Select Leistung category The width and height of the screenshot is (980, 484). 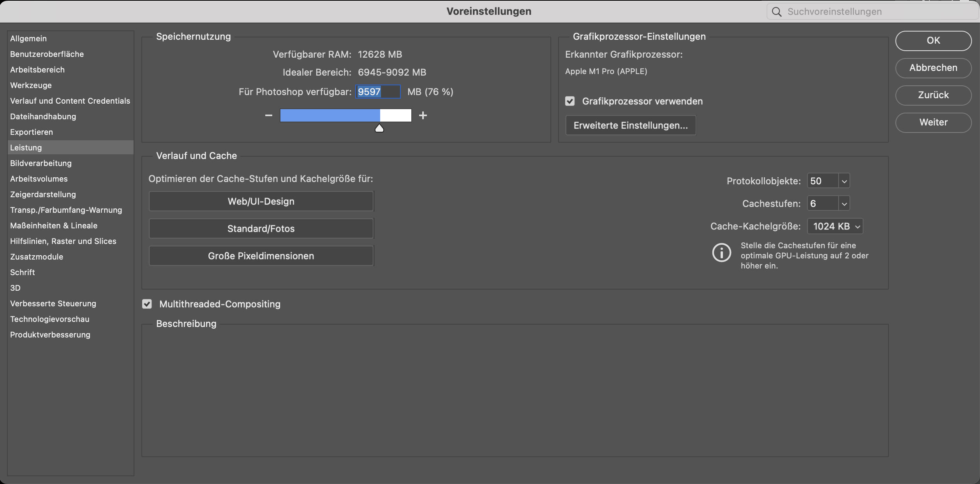click(71, 148)
